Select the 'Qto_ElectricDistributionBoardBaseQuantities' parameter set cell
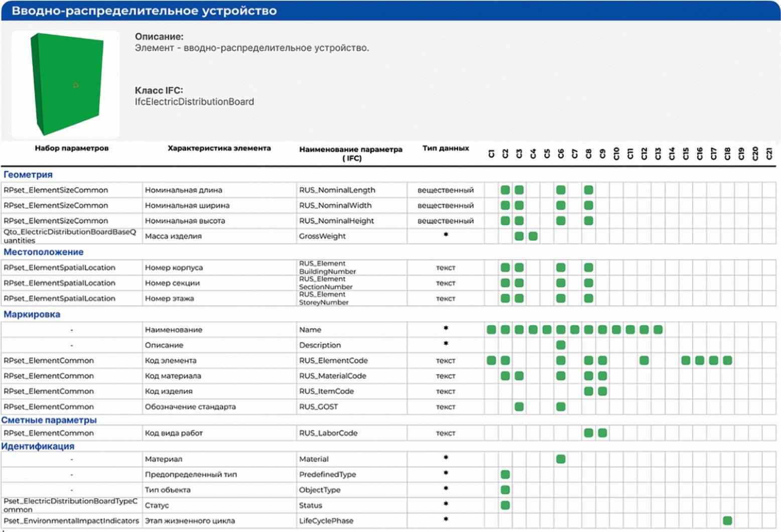 click(71, 236)
